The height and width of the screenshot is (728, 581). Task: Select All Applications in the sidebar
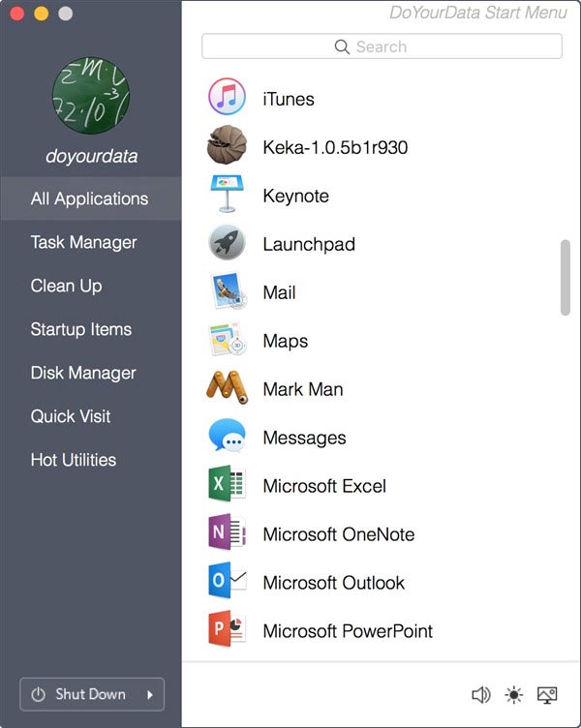91,198
